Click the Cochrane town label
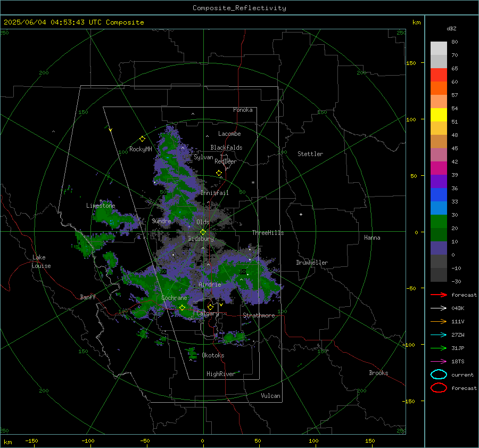 pyautogui.click(x=174, y=298)
